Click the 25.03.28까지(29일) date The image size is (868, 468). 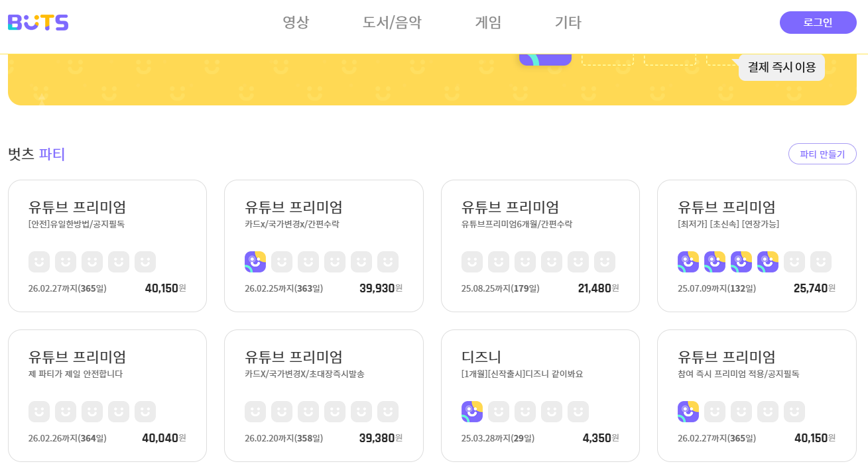coord(498,438)
